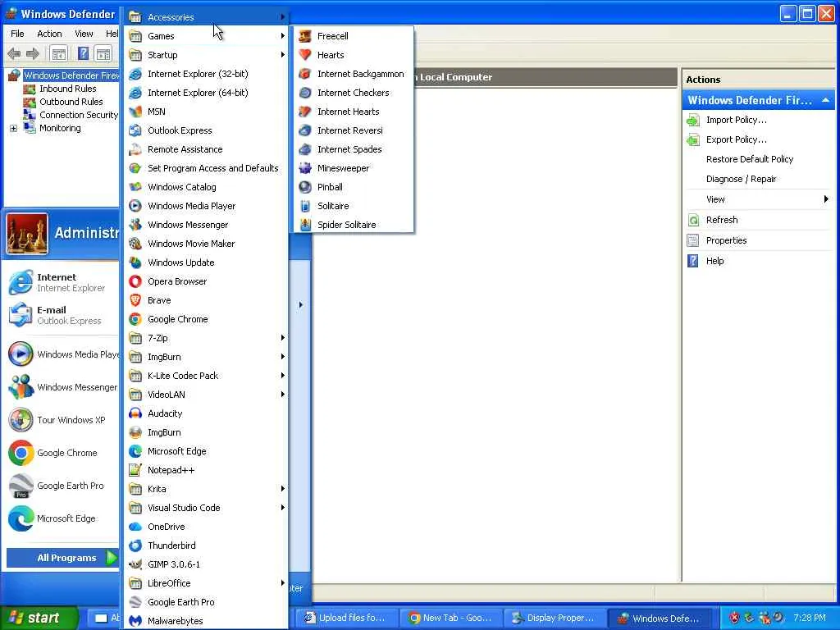Click Restore Default Policy action
The width and height of the screenshot is (840, 630).
pos(750,159)
